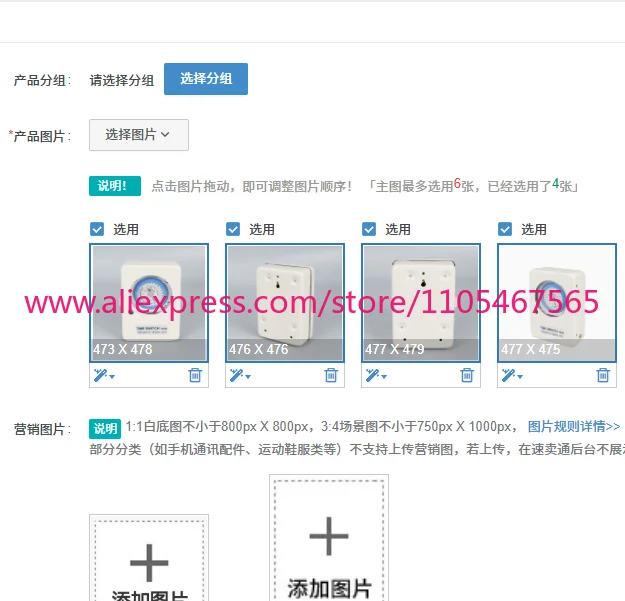
Task: Add a 1:1 marketing image via the square 添加图片 box
Action: [x=149, y=558]
